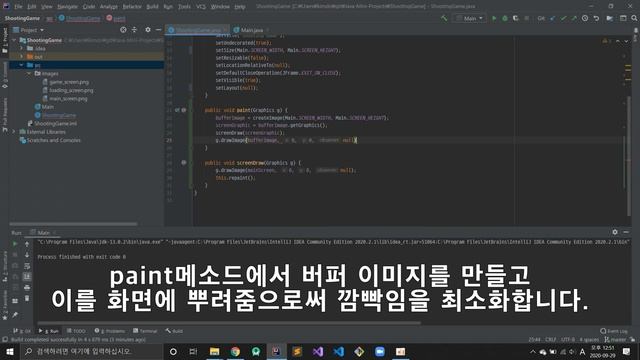The image size is (640, 360).
Task: Open the Event Log button
Action: (x=614, y=331)
